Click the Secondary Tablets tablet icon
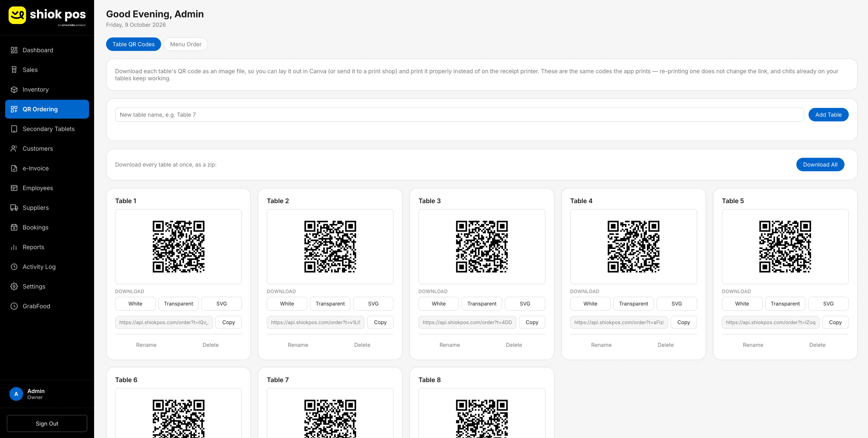The height and width of the screenshot is (438, 868). coord(14,129)
